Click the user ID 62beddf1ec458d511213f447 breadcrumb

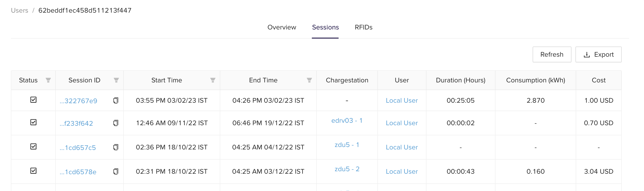pyautogui.click(x=85, y=10)
